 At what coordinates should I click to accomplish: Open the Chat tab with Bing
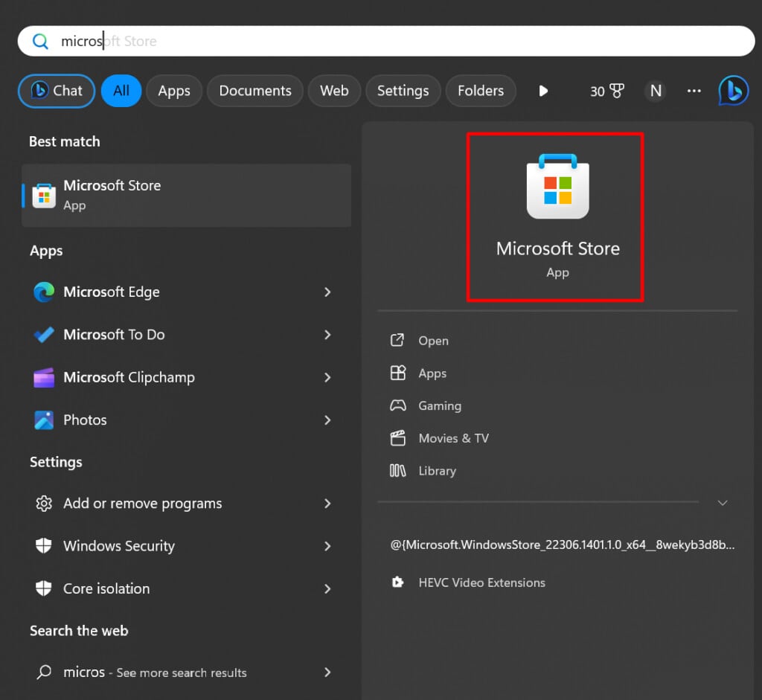coord(57,91)
